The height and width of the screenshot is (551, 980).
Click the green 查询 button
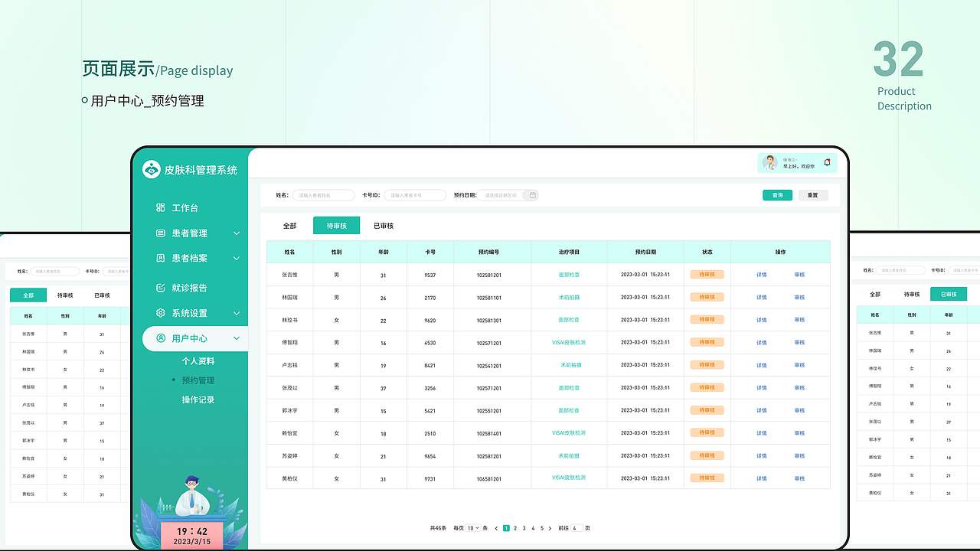pyautogui.click(x=777, y=195)
